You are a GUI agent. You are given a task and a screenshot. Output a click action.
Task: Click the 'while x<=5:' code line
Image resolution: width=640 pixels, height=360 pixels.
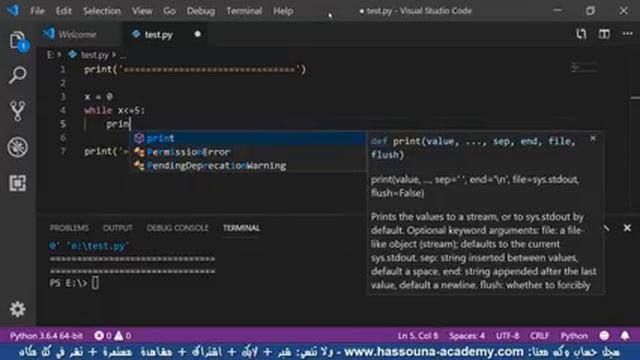114,110
